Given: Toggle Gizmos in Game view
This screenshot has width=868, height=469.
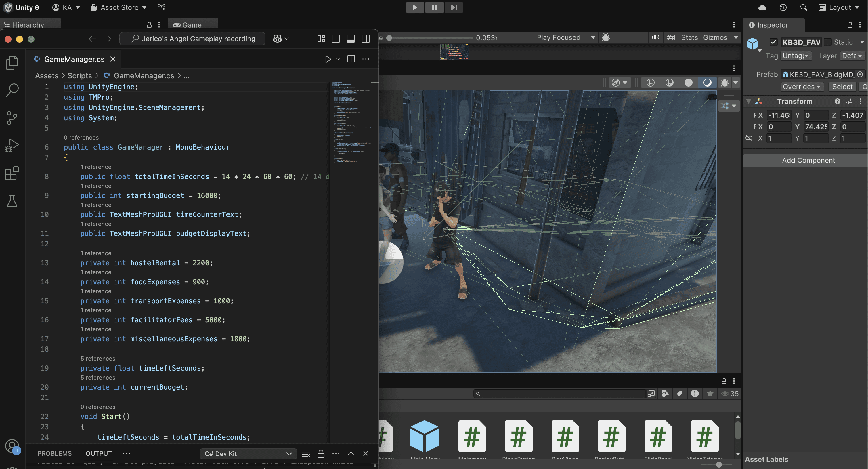Looking at the screenshot, I should [715, 37].
